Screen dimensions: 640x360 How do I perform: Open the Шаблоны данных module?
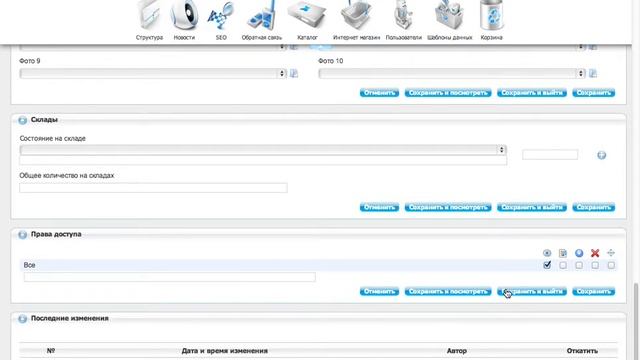click(x=449, y=20)
